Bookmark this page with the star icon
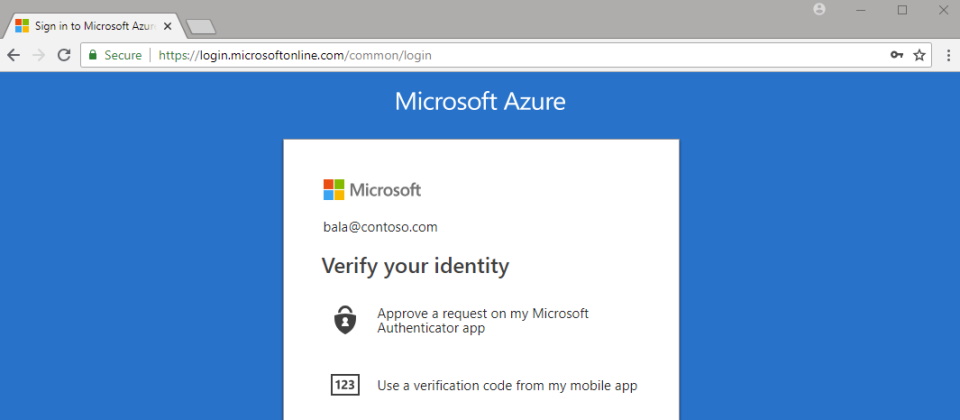This screenshot has height=420, width=960. click(x=919, y=56)
